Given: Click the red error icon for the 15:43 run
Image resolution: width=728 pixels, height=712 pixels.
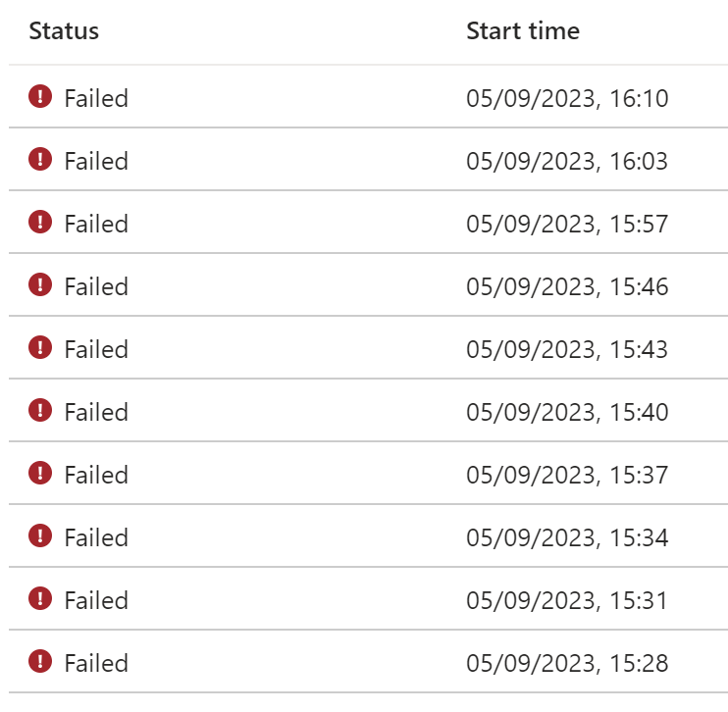Looking at the screenshot, I should [40, 347].
